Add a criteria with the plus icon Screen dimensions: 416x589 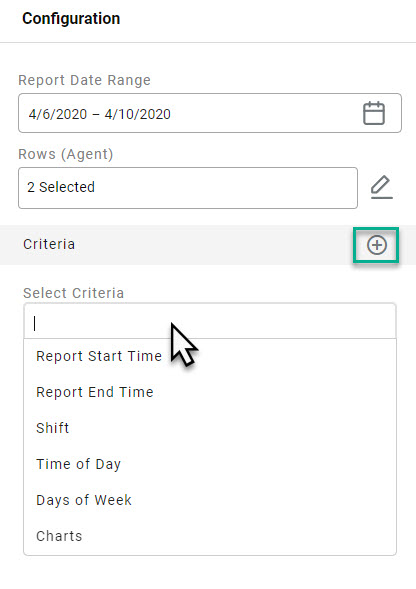pyautogui.click(x=377, y=245)
